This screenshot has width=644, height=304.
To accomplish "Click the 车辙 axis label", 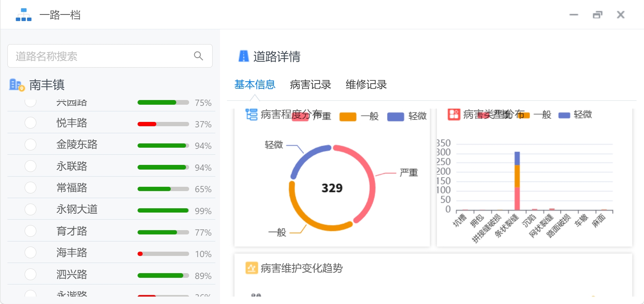I will pyautogui.click(x=581, y=220).
